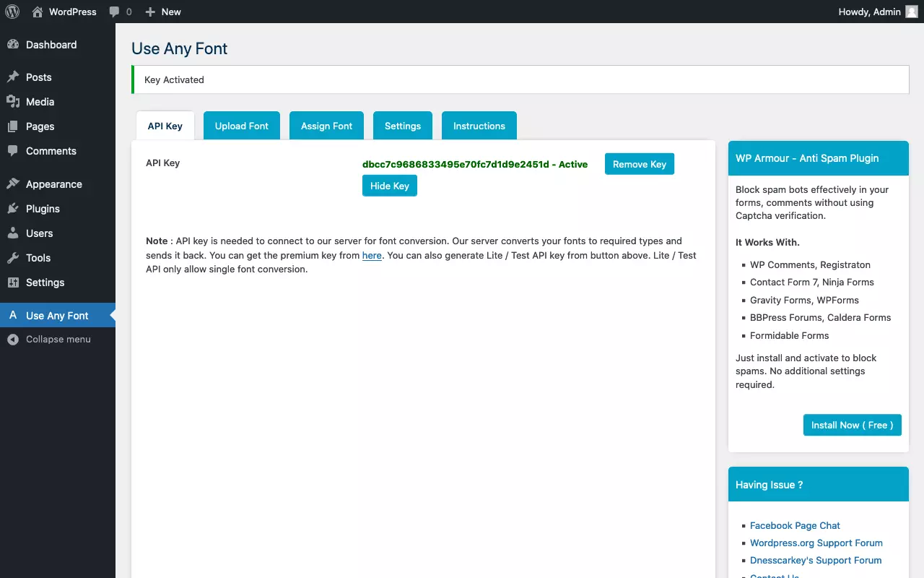Click the Dashboard gauge icon

pos(13,45)
